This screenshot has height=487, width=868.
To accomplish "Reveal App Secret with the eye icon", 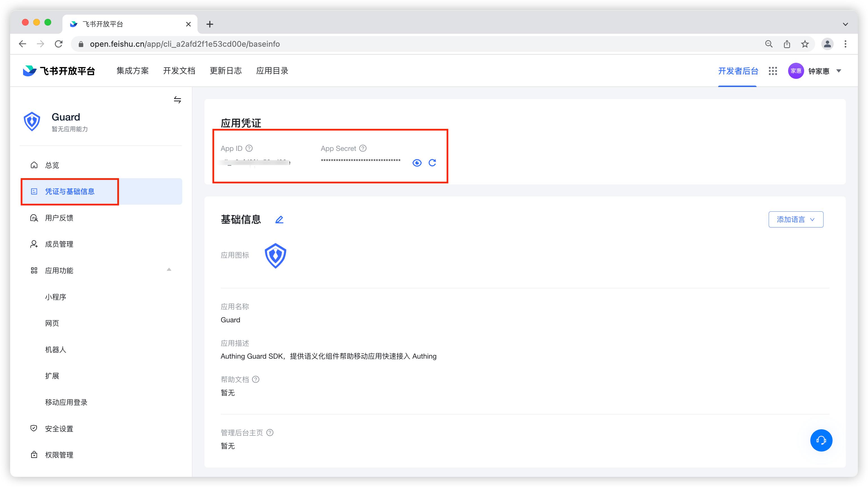I will click(417, 163).
